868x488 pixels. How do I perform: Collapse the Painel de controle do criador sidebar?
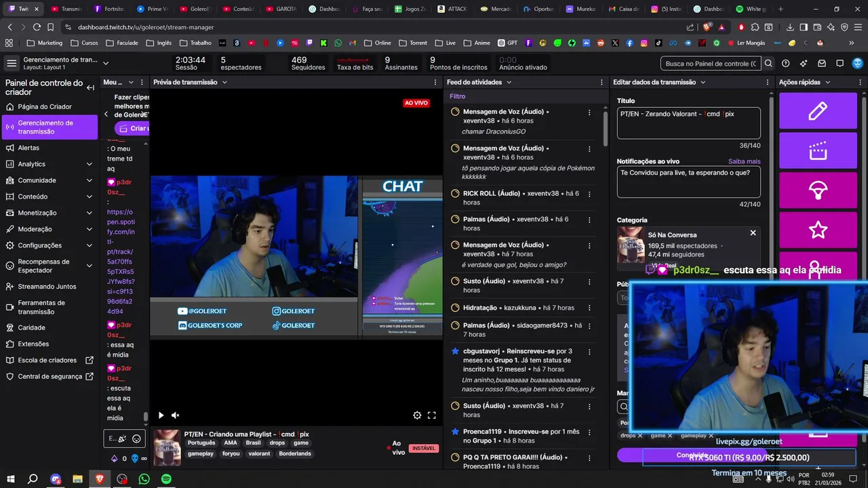tap(90, 87)
